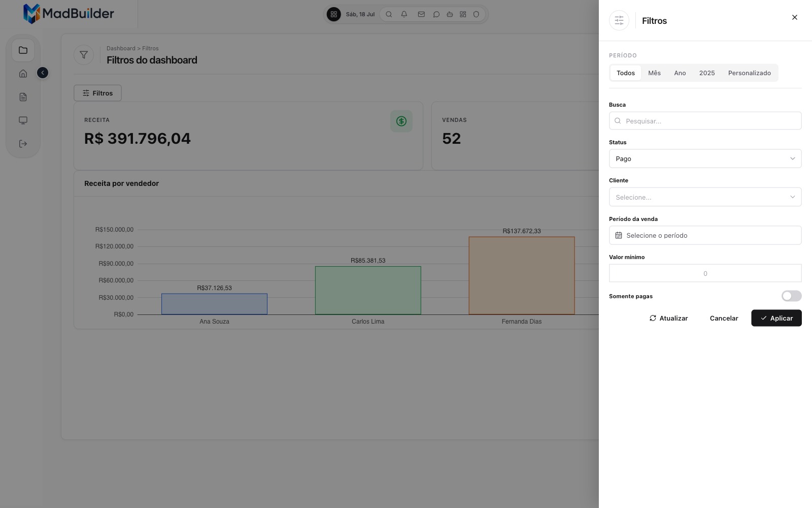Click the dashboard layout icon in top bar

tap(463, 14)
